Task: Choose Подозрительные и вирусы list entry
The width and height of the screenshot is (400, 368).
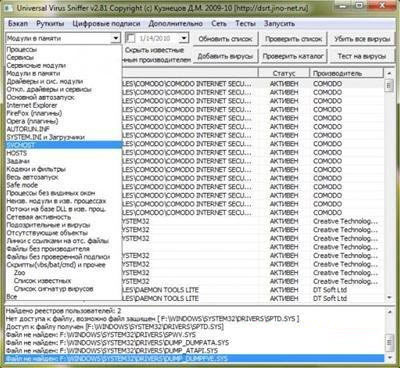Action: click(63, 225)
